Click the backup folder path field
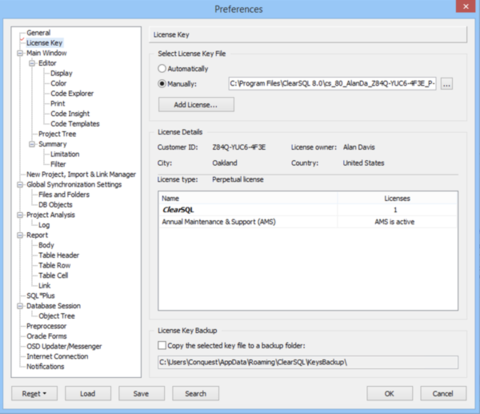Image resolution: width=480 pixels, height=414 pixels. click(x=308, y=362)
